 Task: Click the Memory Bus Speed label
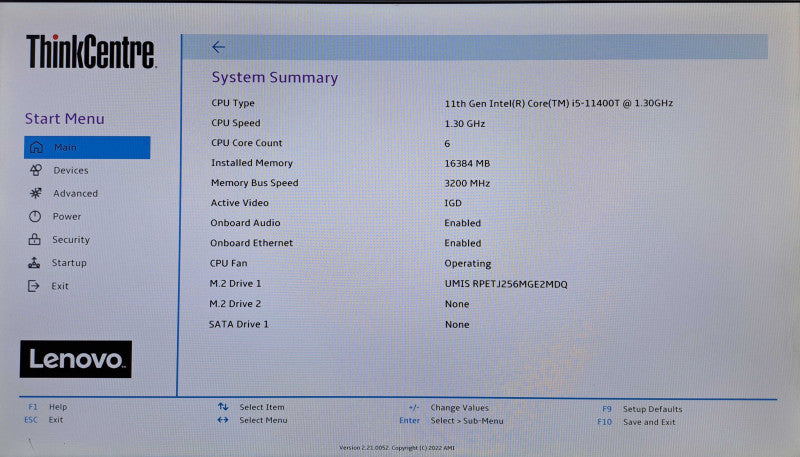[x=255, y=183]
